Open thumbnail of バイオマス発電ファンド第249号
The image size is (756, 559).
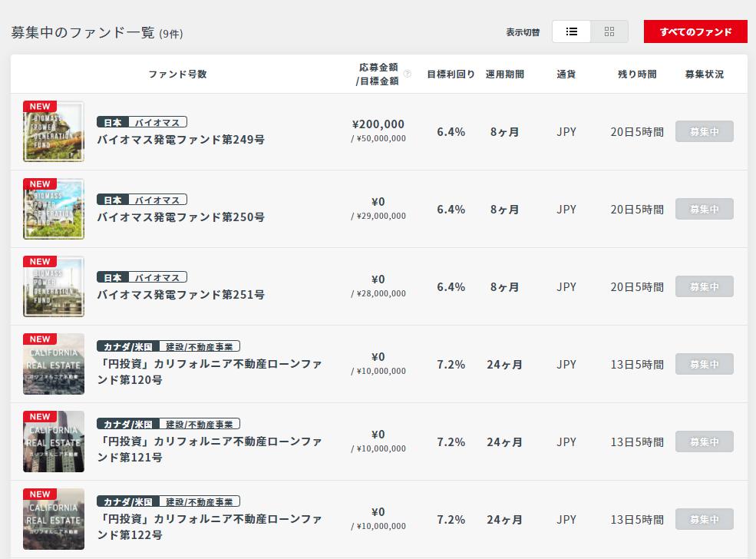point(54,131)
